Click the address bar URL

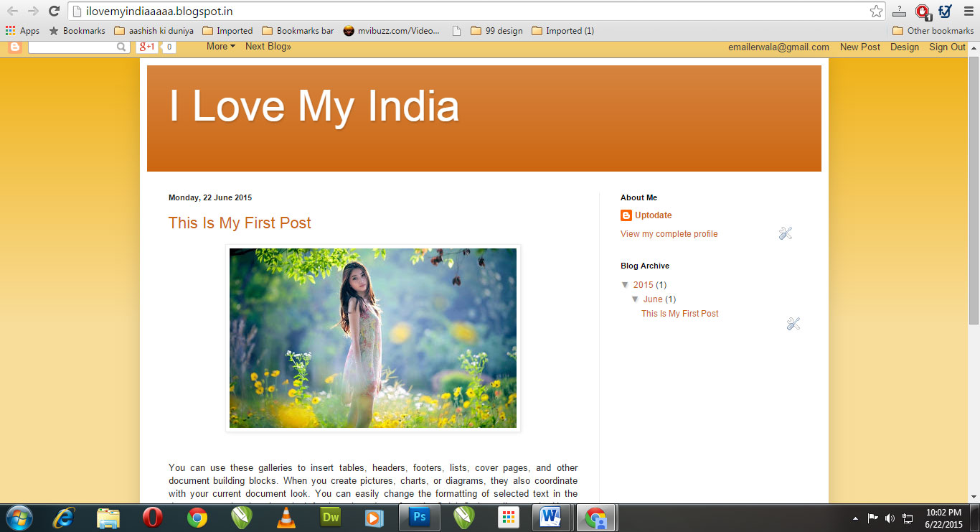point(159,11)
